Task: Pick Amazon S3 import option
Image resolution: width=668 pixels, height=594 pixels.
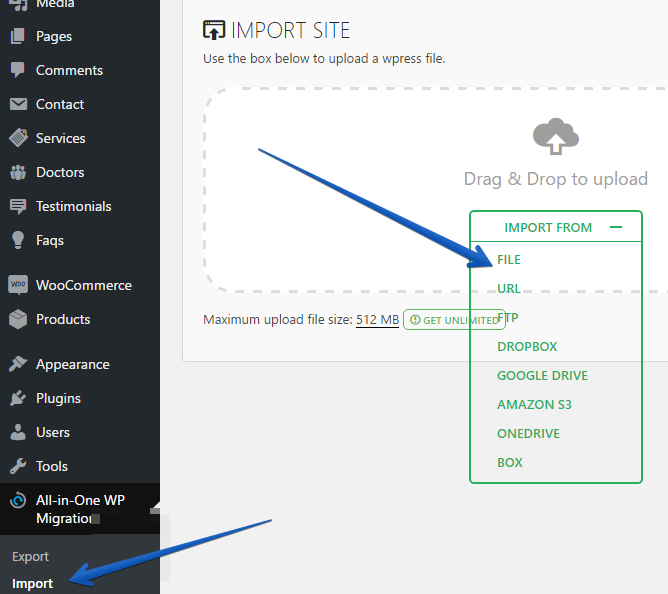Action: tap(534, 405)
